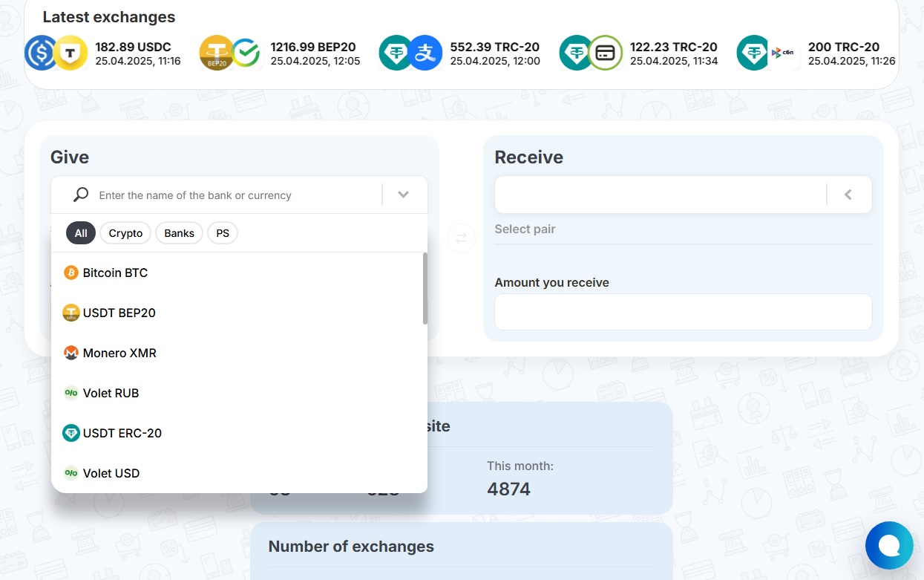
Task: Expand the Receive currency dropdown arrow
Action: [x=848, y=195]
